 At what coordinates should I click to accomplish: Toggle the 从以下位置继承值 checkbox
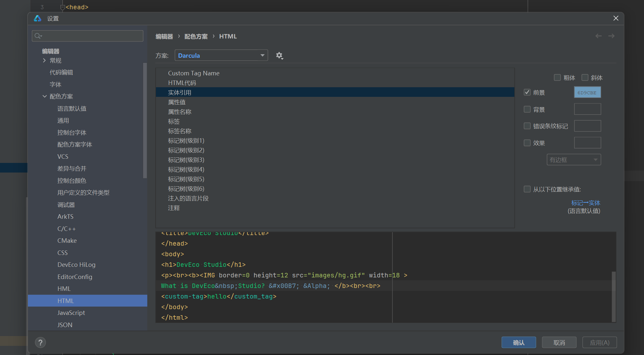coord(527,189)
